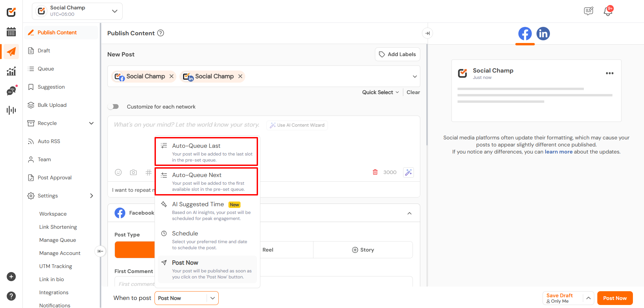Open Integrations settings
This screenshot has height=308, width=644.
click(x=54, y=293)
